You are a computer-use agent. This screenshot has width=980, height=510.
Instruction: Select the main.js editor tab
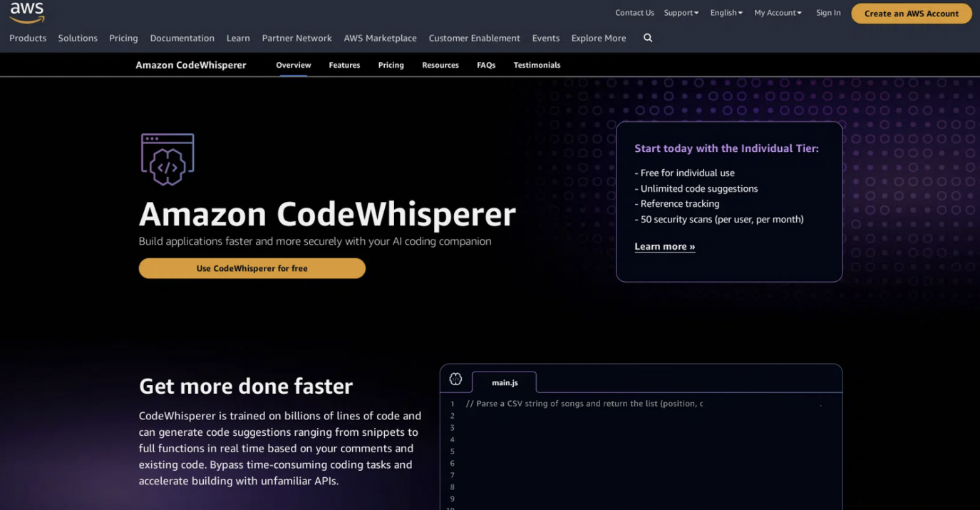click(505, 382)
